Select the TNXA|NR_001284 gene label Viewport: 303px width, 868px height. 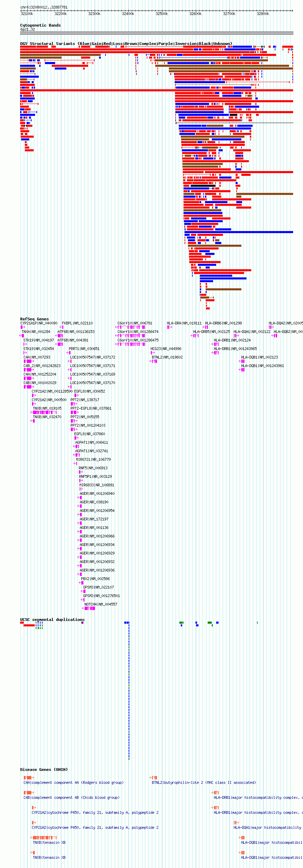[36, 332]
